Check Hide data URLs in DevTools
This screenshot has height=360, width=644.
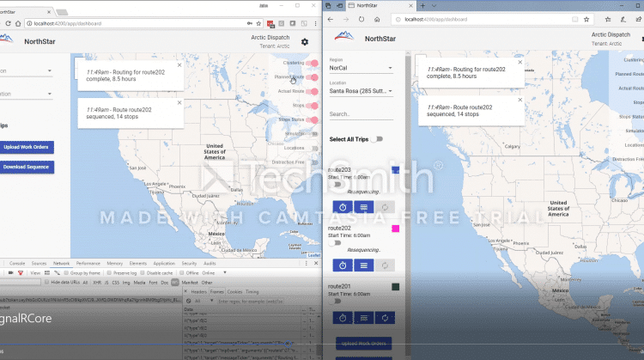click(47, 283)
